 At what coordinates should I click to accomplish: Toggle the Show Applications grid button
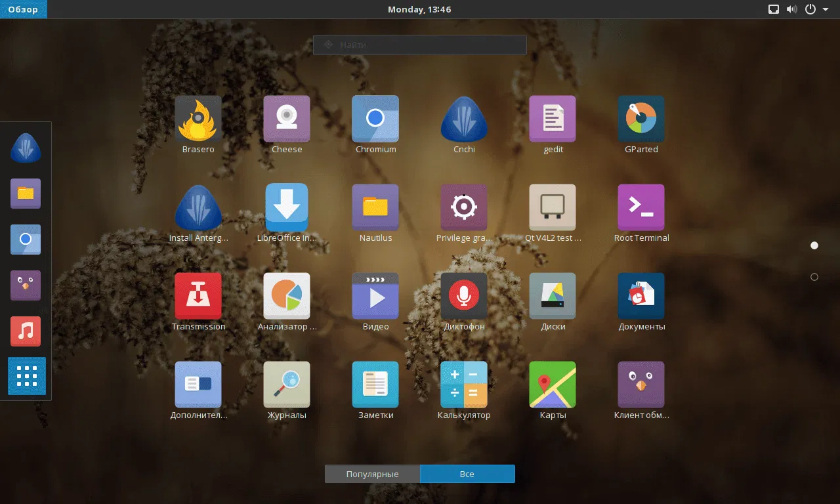coord(27,376)
